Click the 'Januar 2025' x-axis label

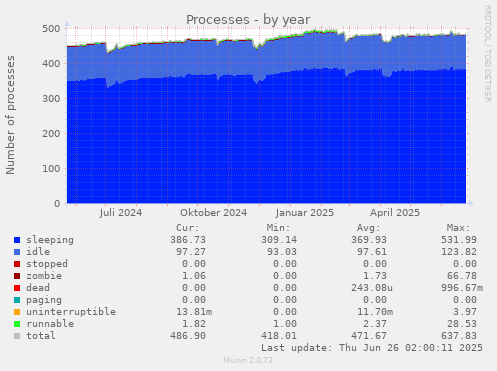pos(305,213)
